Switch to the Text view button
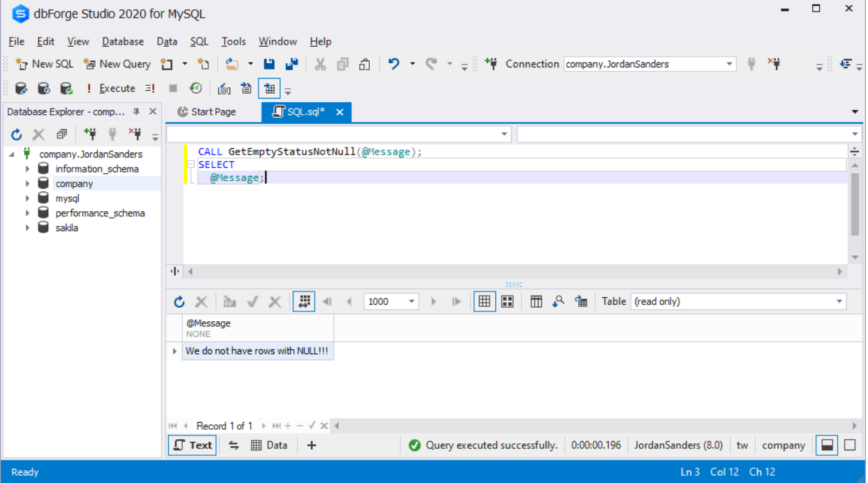 (192, 445)
